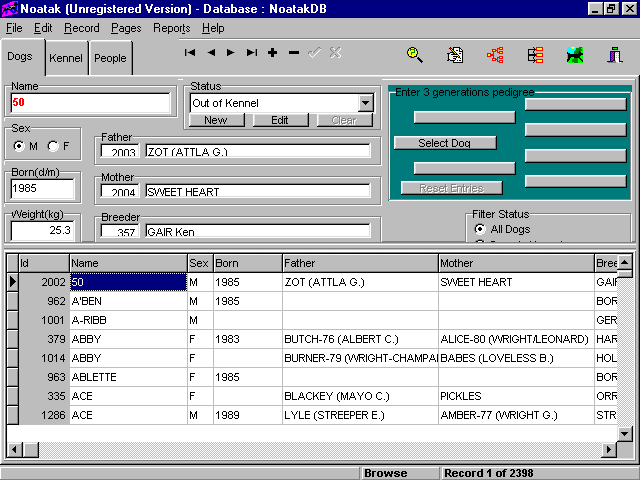The image size is (640, 480).
Task: Open the Pages menu
Action: pos(126,28)
